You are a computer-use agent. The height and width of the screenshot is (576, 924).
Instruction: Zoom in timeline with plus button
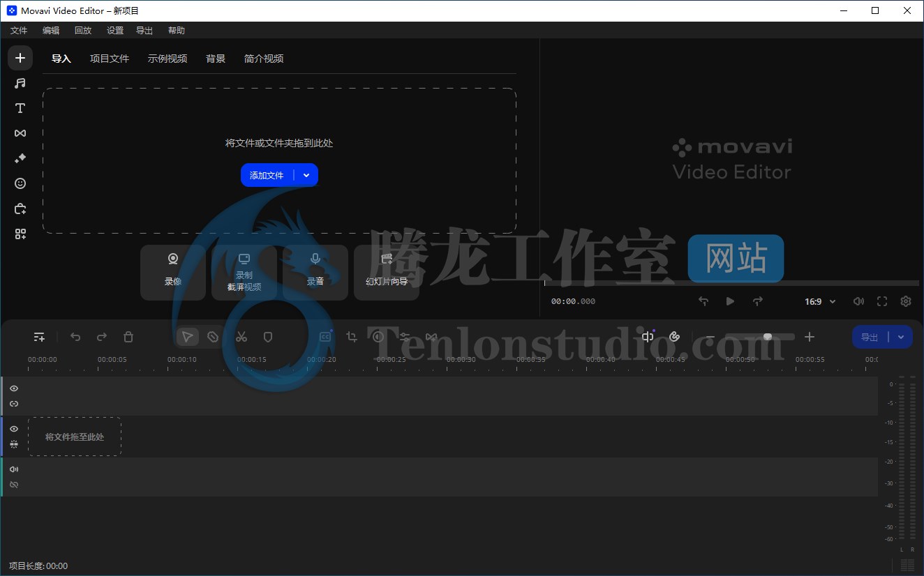click(x=810, y=337)
